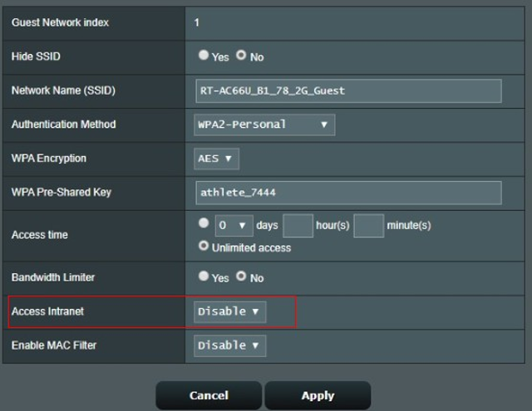Click the Access Intranet row label

click(x=47, y=311)
